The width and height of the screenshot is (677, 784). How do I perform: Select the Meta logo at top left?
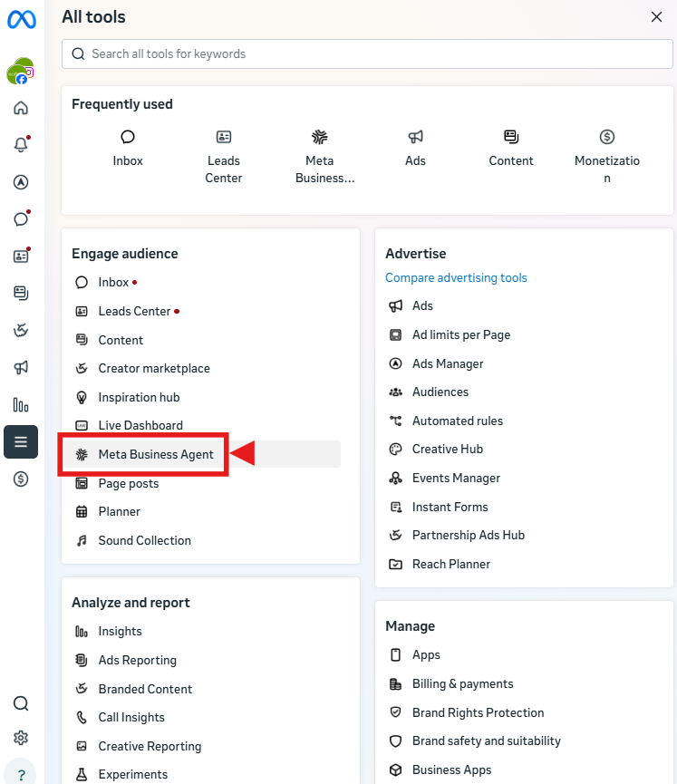22,20
